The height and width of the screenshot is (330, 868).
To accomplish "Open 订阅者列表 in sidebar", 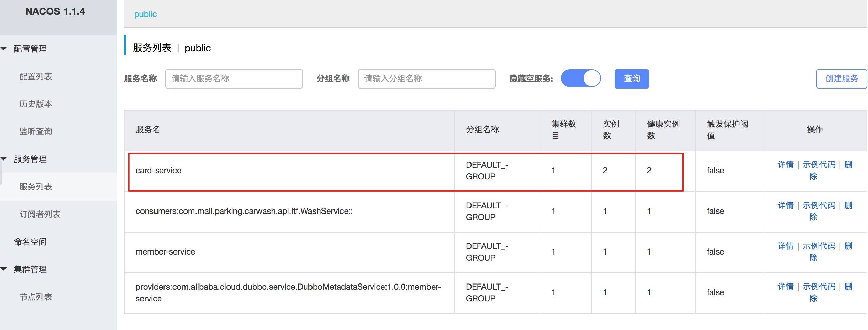I will [x=40, y=214].
